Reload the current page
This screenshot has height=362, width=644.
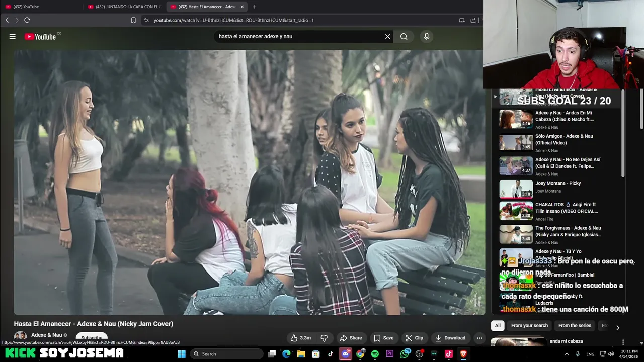(x=27, y=20)
